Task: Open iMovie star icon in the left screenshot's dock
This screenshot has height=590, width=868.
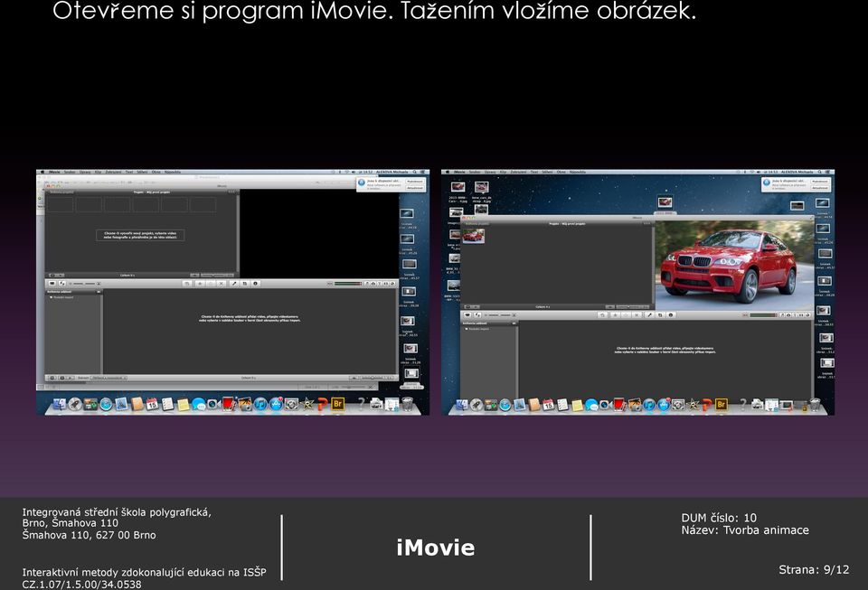Action: click(307, 404)
